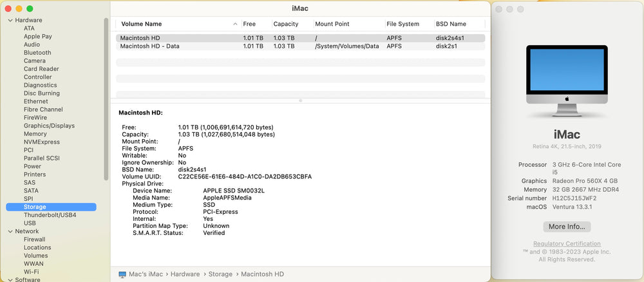This screenshot has width=644, height=282.
Task: Click the serial number H12C5J15JWF2
Action: coord(574,198)
